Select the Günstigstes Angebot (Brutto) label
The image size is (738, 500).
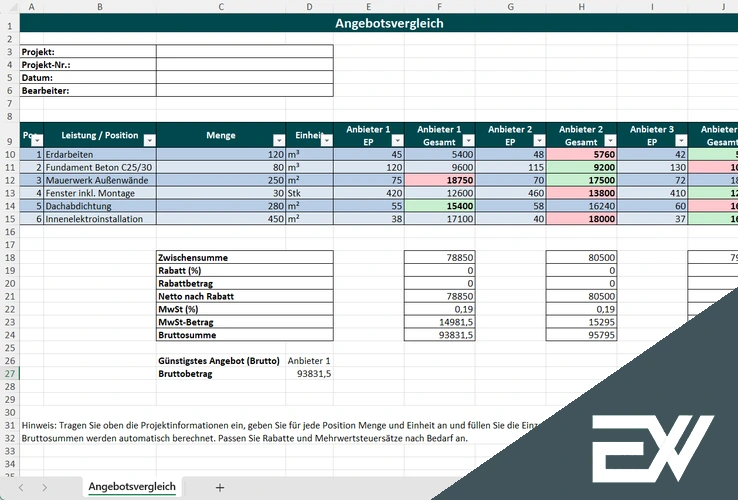[x=221, y=361]
